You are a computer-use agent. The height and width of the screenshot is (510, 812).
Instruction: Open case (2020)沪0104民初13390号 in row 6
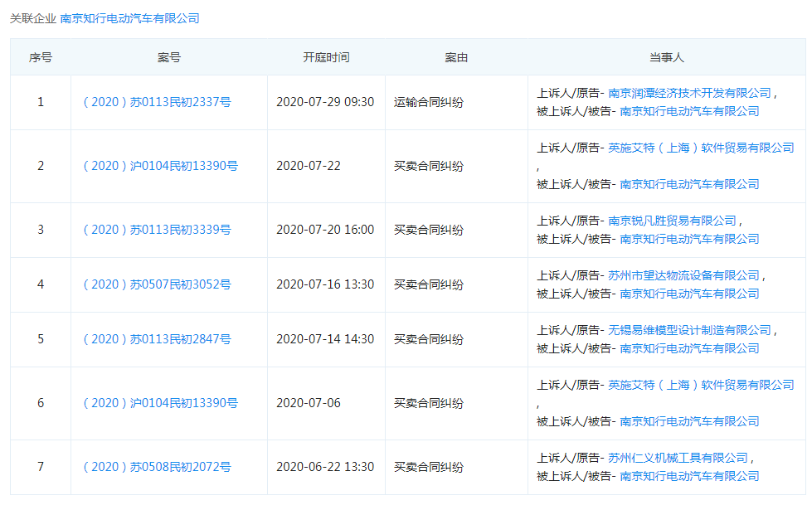(161, 403)
